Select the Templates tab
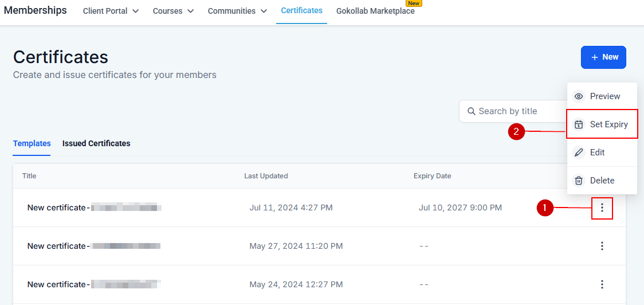The image size is (644, 305). [x=32, y=143]
